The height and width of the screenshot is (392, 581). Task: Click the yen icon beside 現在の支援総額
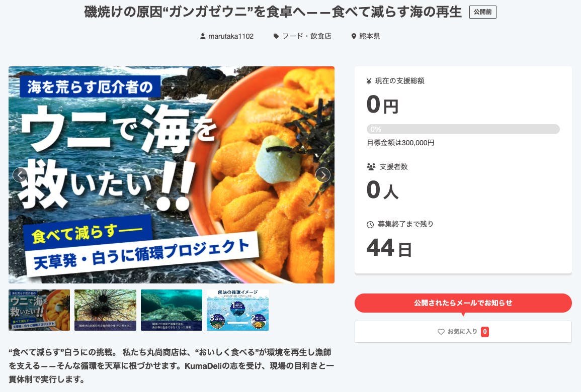(369, 81)
